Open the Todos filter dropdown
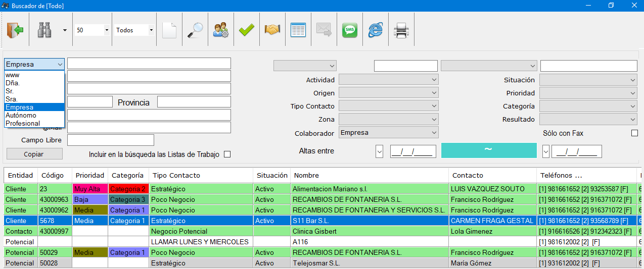This screenshot has height=269, width=644. tap(151, 30)
